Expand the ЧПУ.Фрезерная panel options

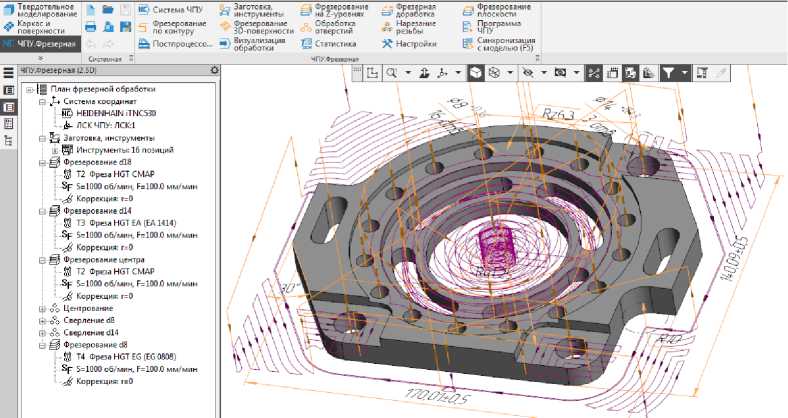tap(537, 58)
